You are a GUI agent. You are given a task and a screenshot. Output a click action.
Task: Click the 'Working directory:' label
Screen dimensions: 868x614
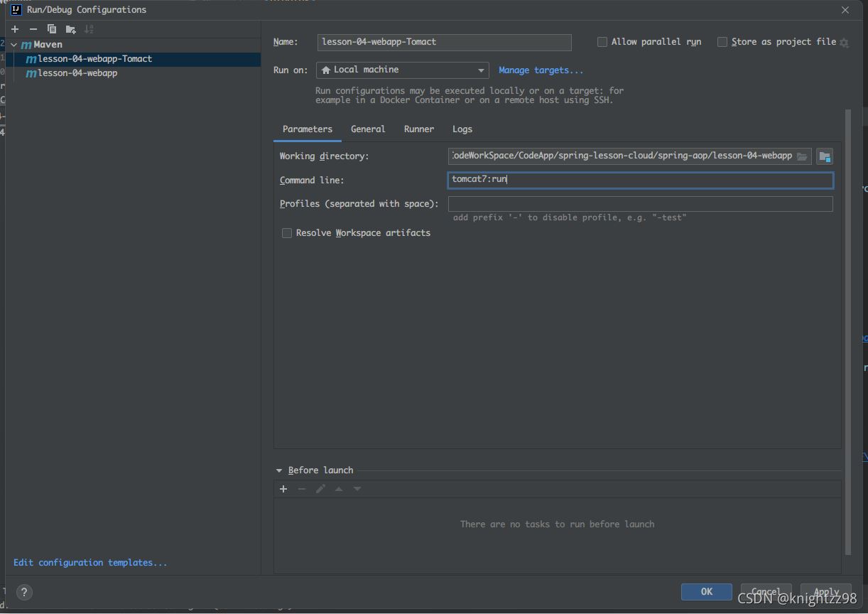point(324,156)
